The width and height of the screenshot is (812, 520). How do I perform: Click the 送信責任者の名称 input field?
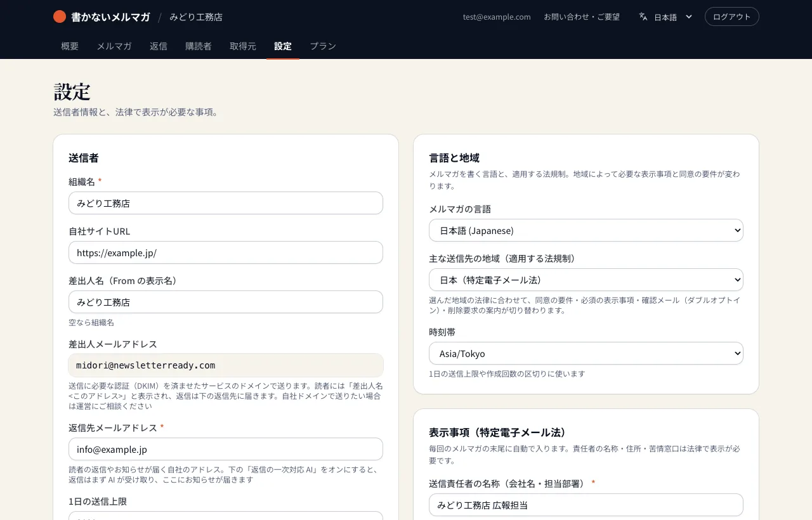(x=586, y=505)
